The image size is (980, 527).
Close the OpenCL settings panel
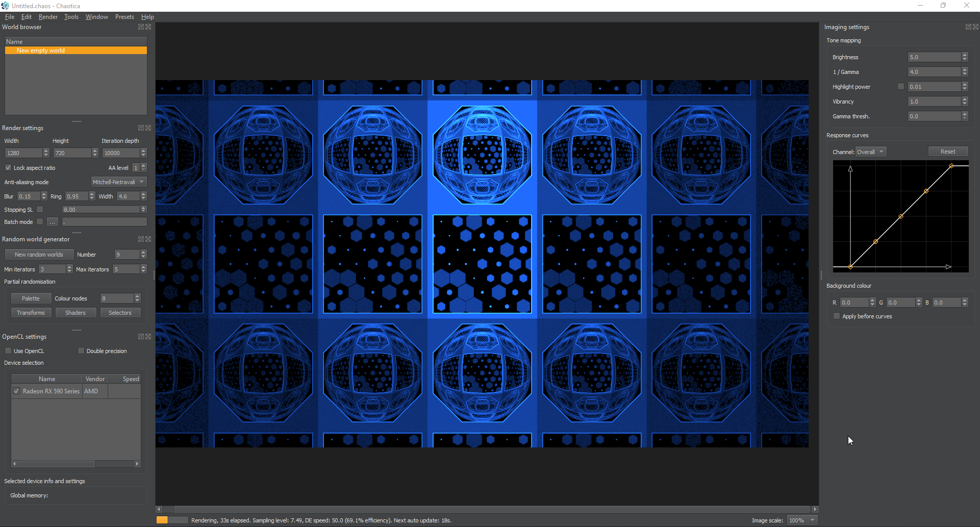click(x=148, y=337)
